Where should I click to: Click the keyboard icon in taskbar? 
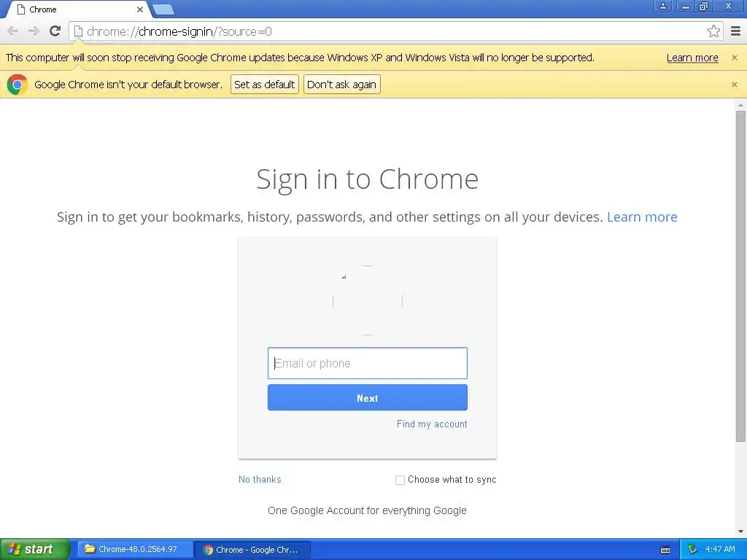coord(665,550)
